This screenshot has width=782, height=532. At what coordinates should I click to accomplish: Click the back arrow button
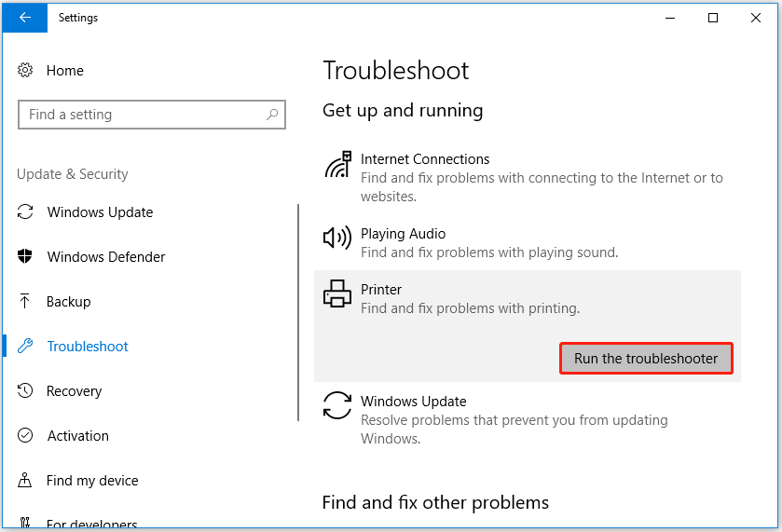pyautogui.click(x=24, y=18)
